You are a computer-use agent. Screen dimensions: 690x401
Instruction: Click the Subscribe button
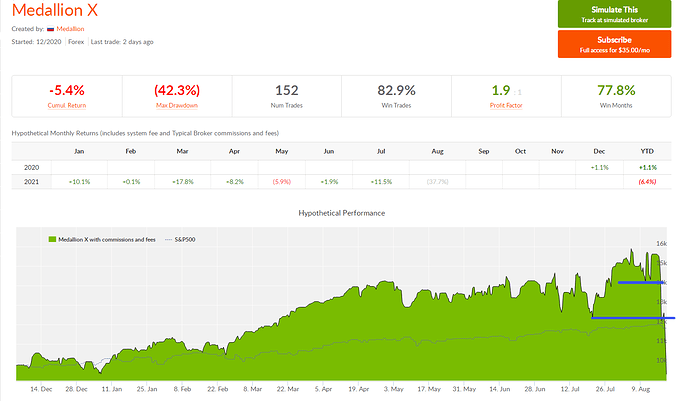[614, 44]
